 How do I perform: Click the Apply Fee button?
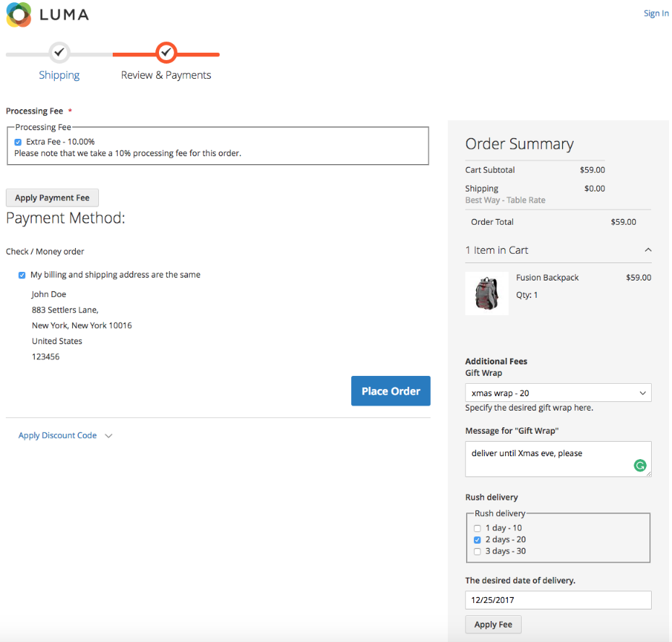coord(494,625)
